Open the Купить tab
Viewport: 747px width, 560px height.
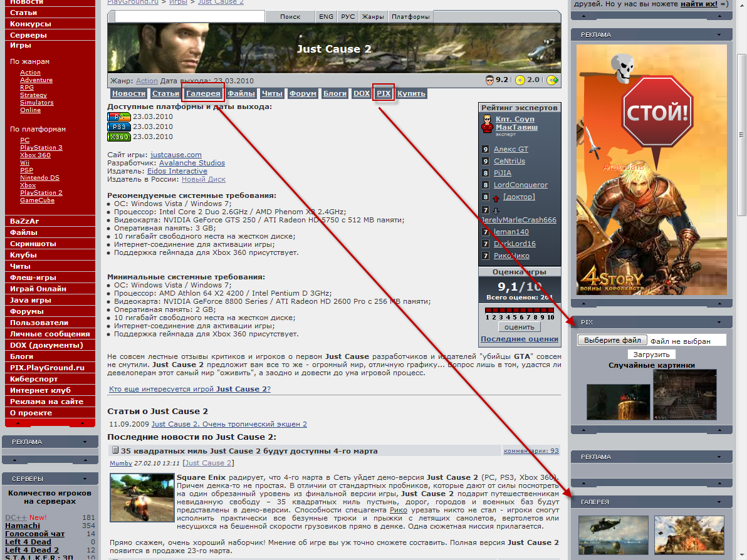[411, 93]
